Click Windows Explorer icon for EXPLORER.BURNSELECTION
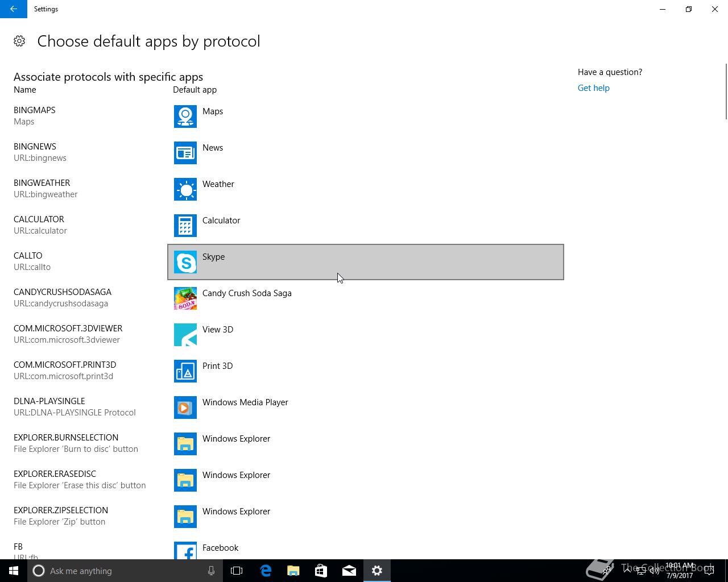The height and width of the screenshot is (582, 728). (185, 444)
